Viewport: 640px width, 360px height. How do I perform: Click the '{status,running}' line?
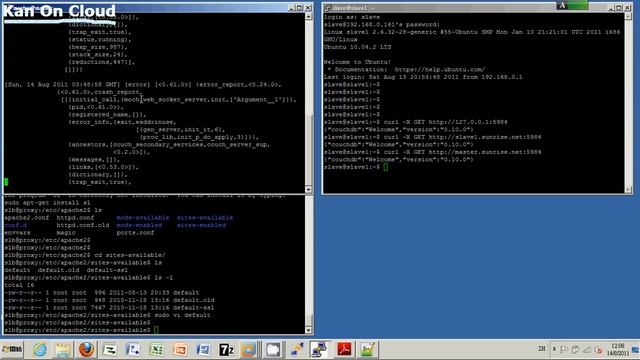[x=100, y=40]
